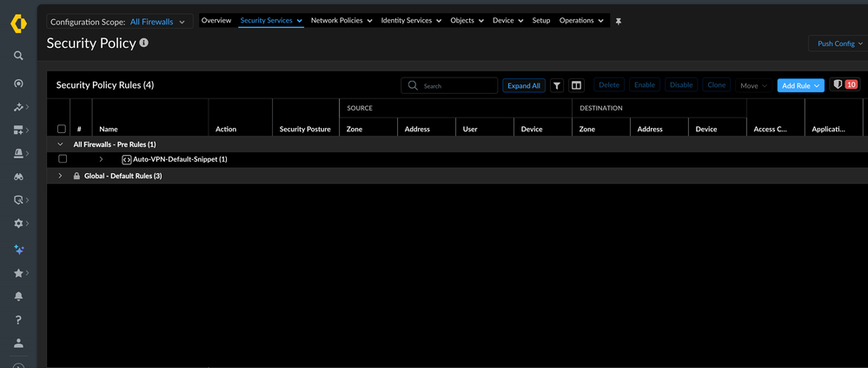868x368 pixels.
Task: Go to the Overview tab
Action: pyautogui.click(x=216, y=21)
